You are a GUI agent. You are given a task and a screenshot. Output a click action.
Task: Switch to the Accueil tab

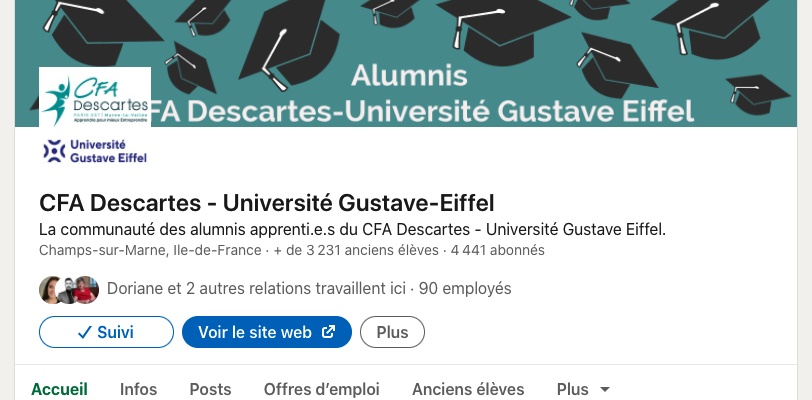point(60,389)
